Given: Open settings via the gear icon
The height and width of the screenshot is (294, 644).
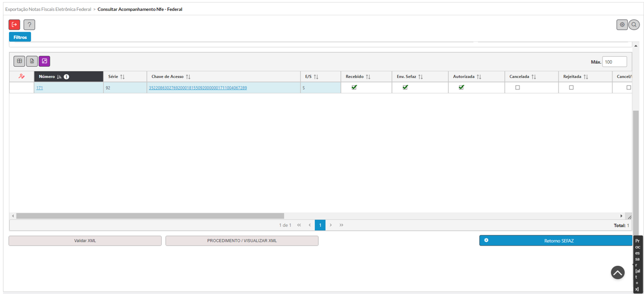Looking at the screenshot, I should coord(622,25).
